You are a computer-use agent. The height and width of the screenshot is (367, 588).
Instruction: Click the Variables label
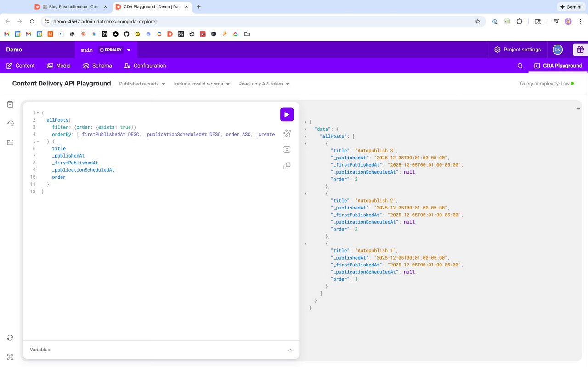(x=40, y=350)
